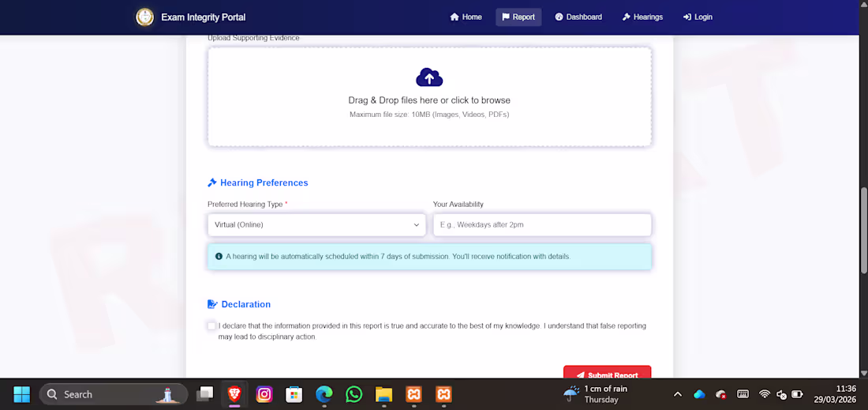Click the scrollbar down arrow

pos(863,373)
